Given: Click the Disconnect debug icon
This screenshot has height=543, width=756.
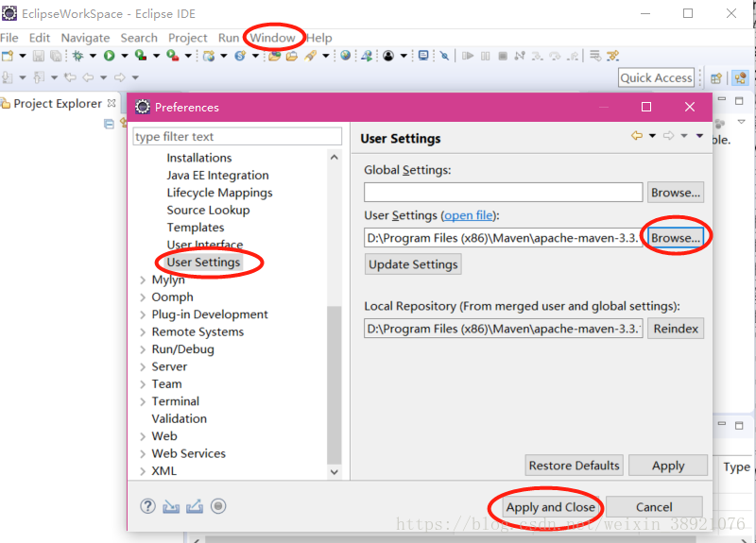Looking at the screenshot, I should pyautogui.click(x=520, y=56).
